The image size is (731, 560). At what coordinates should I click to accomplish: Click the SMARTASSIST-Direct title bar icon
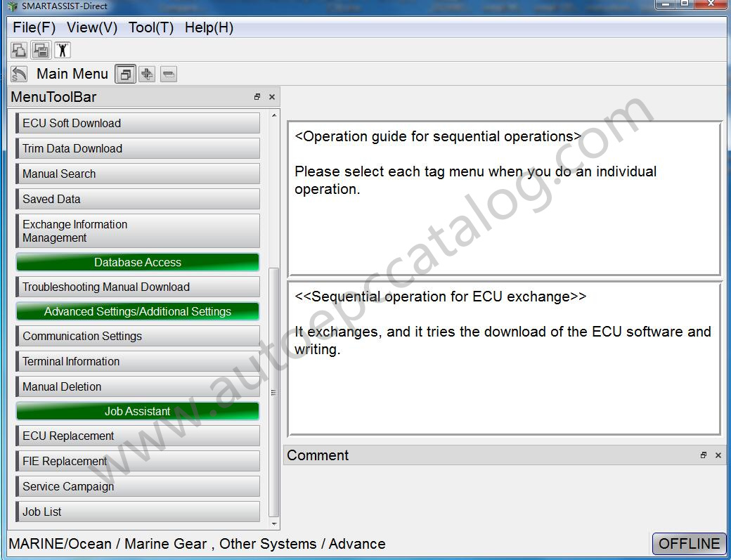point(13,6)
